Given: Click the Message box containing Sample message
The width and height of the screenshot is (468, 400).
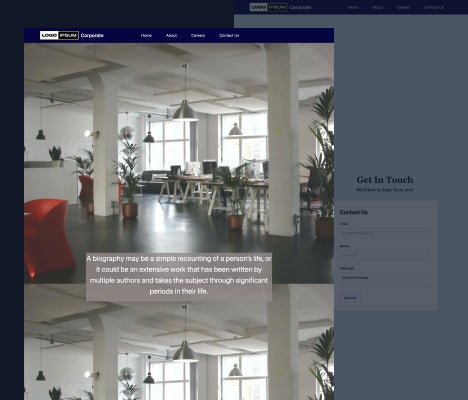Looking at the screenshot, I should (x=385, y=280).
